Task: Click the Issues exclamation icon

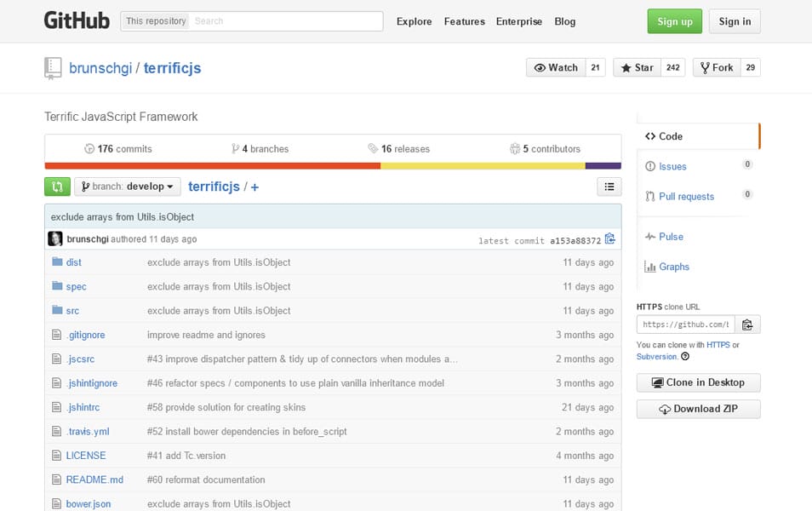Action: coord(650,166)
